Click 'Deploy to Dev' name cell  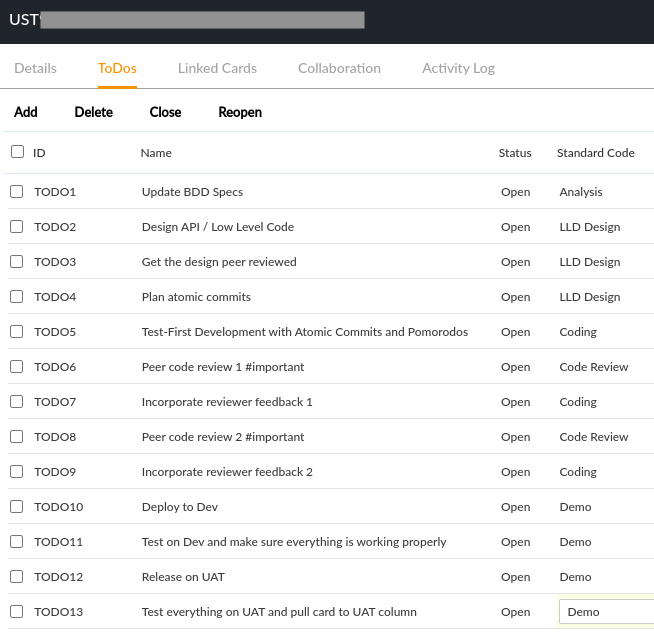tap(180, 507)
